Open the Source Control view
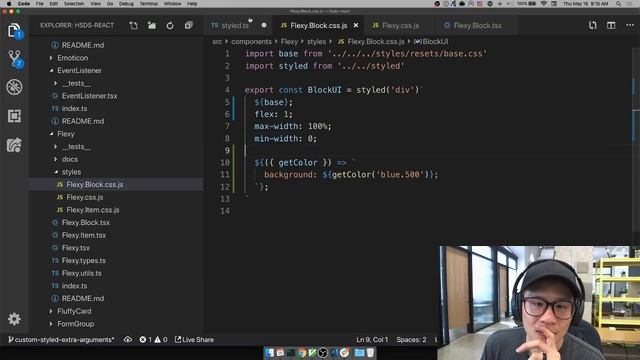 click(x=15, y=59)
